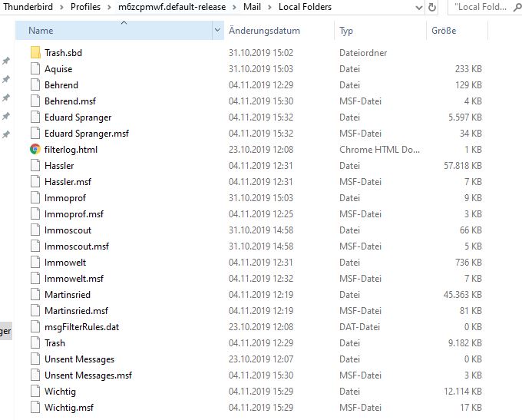Viewport: 522px width, 420px height.
Task: Open the Name column filter dropdown
Action: (217, 30)
